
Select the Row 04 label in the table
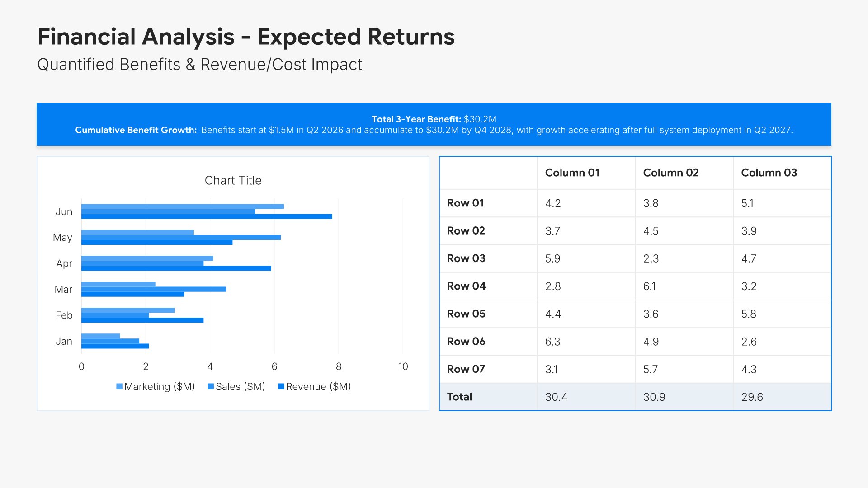466,286
